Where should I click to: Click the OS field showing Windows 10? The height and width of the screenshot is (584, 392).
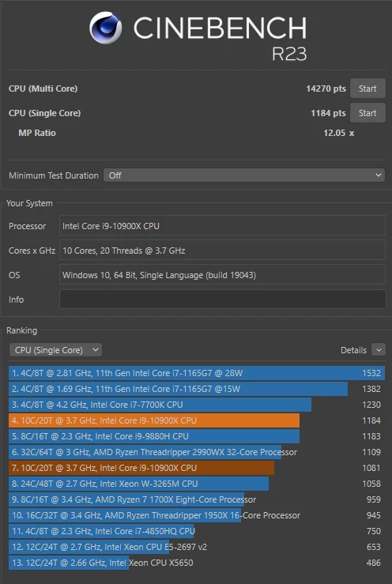click(x=222, y=275)
